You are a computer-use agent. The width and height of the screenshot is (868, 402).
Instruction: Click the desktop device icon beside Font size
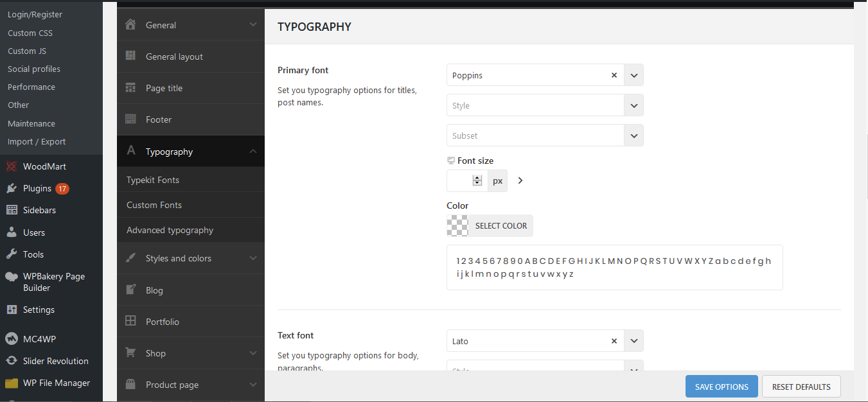click(451, 161)
